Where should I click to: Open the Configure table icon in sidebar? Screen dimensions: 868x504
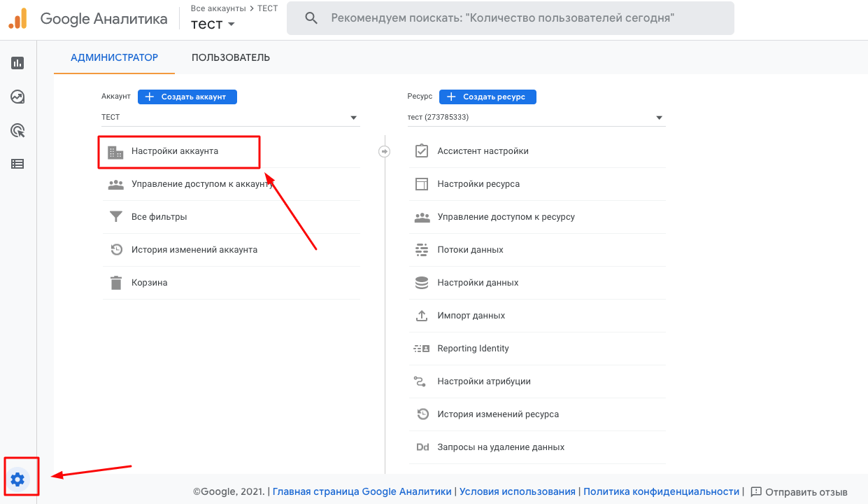[17, 164]
